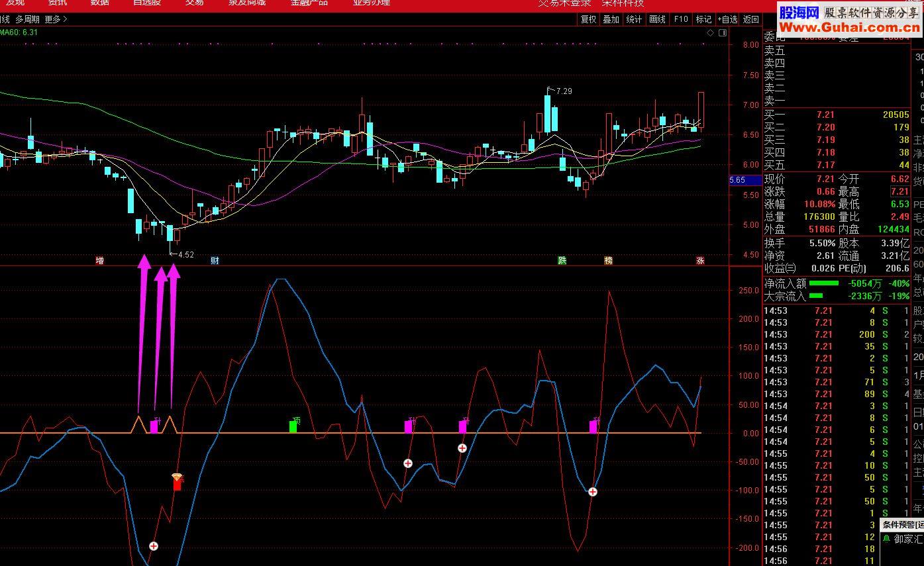The height and width of the screenshot is (566, 924).
Task: Add stock via +自选 button
Action: (727, 19)
